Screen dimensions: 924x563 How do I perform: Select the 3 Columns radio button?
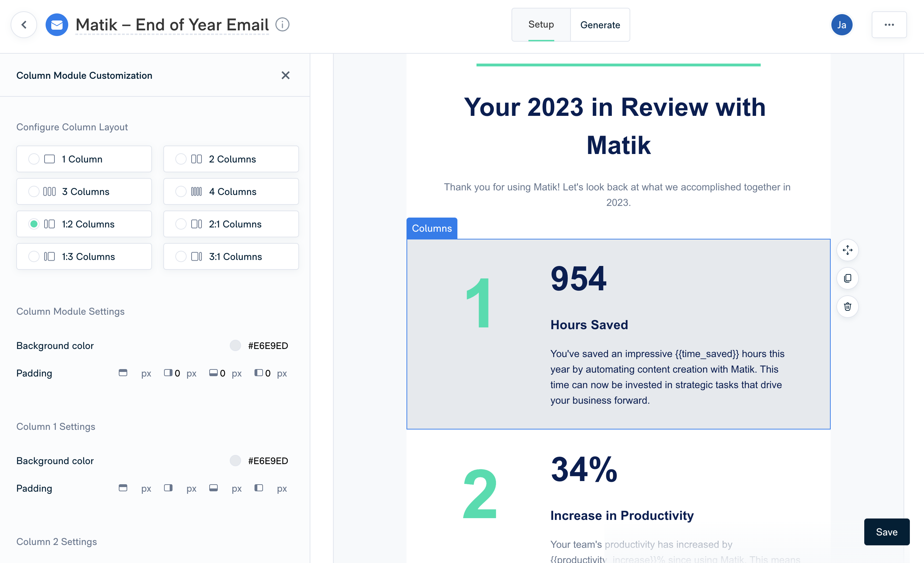pos(34,192)
